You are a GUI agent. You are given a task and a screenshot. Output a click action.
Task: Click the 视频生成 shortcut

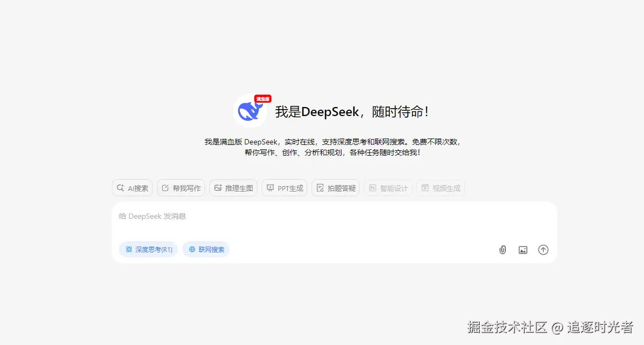tap(441, 188)
